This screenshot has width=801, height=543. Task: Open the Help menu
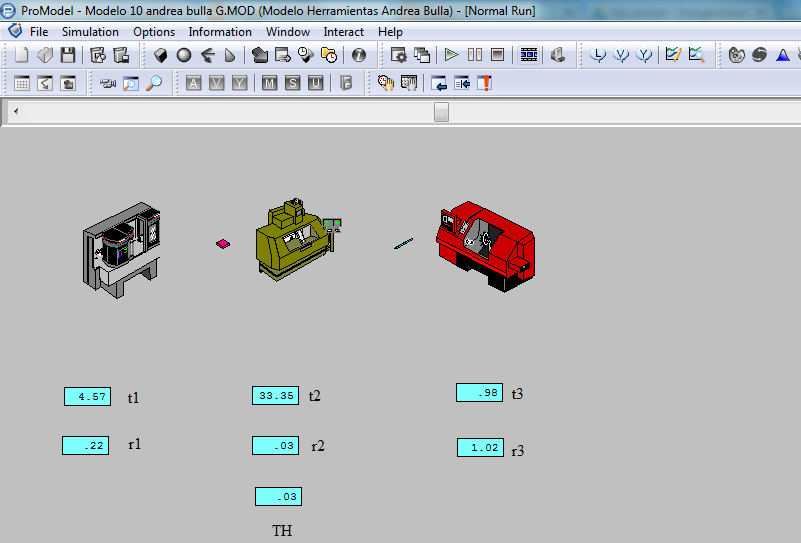(x=390, y=32)
